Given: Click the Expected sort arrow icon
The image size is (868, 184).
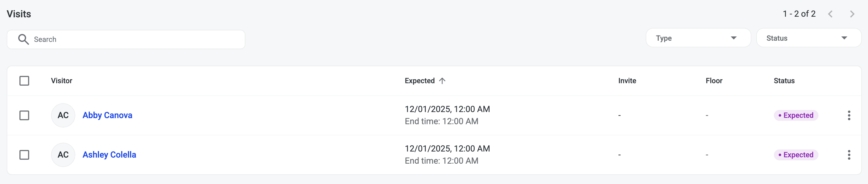Looking at the screenshot, I should (442, 81).
